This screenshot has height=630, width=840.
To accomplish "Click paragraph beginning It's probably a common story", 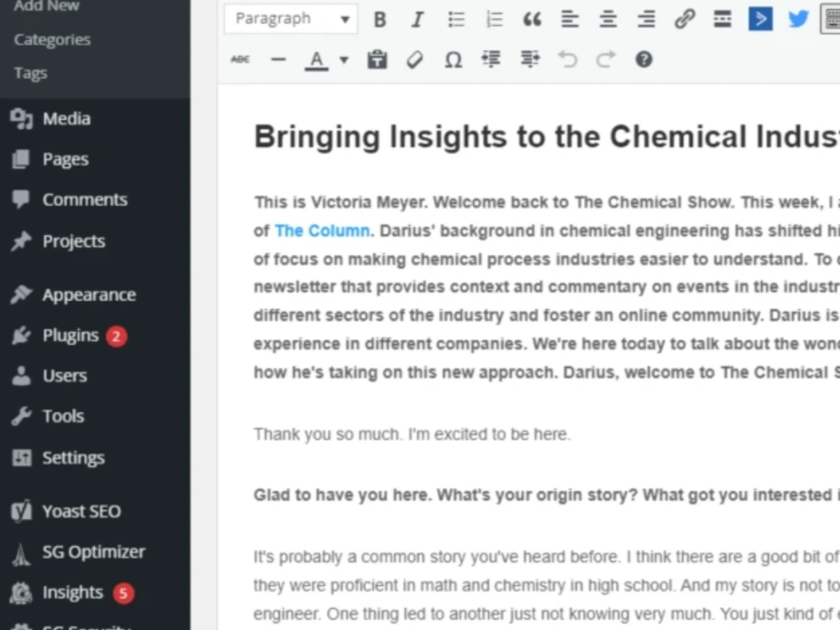I will click(x=547, y=585).
